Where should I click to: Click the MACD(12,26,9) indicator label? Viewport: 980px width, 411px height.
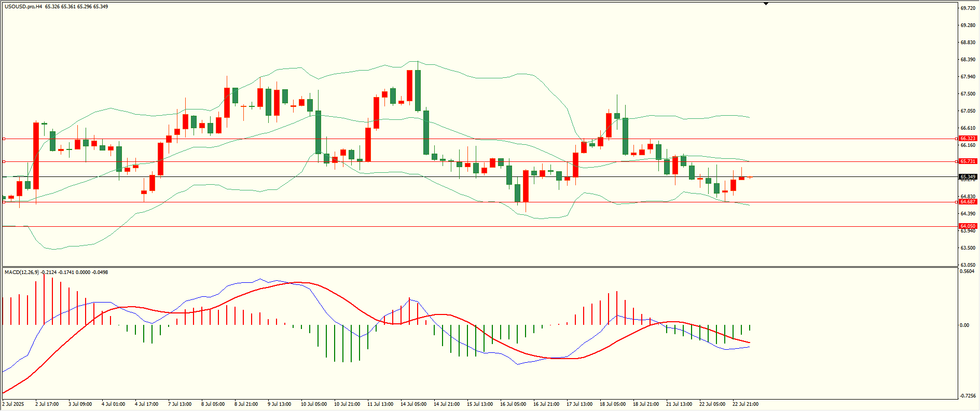point(22,272)
